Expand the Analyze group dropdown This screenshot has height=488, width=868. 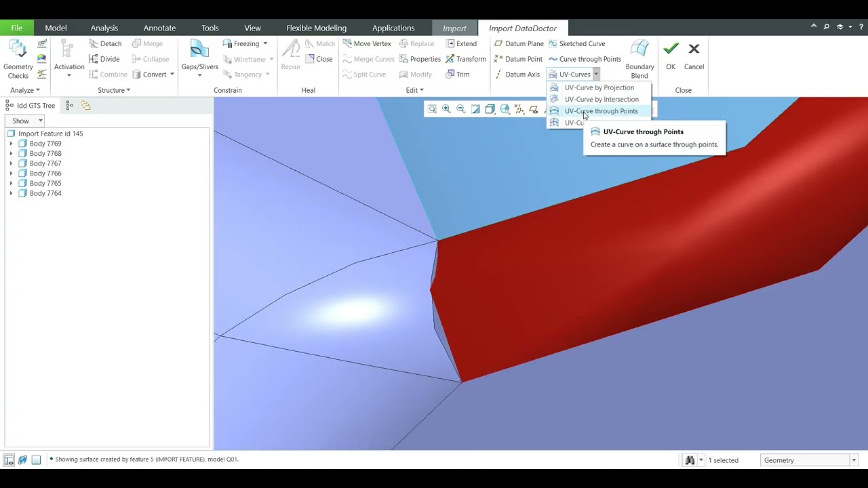pos(25,90)
